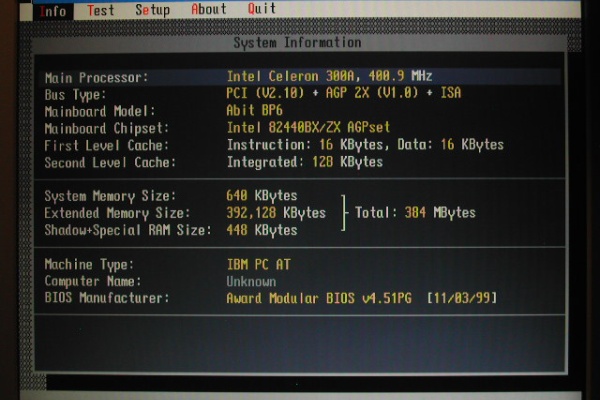Select the 448 KBytes value

[262, 230]
